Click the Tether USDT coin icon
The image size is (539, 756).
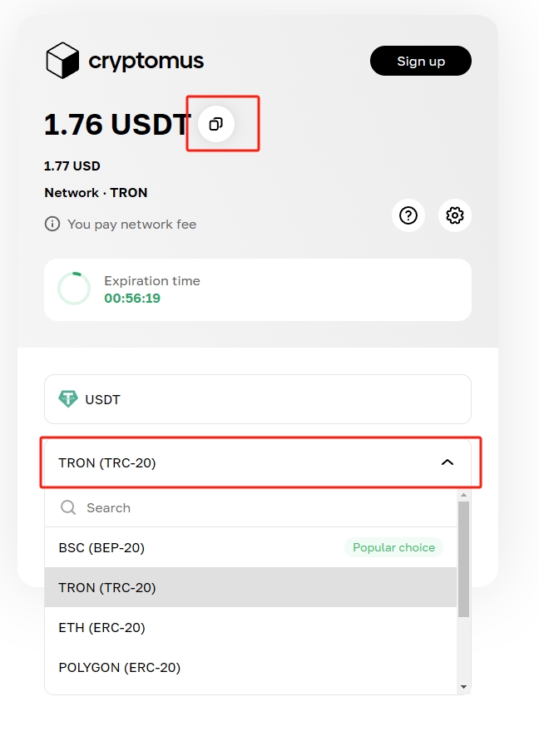point(68,399)
